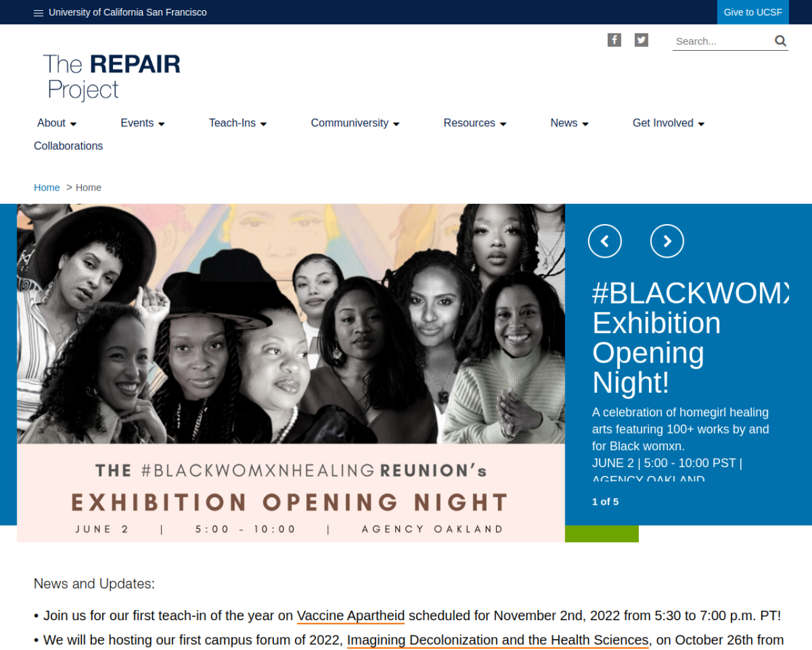Image resolution: width=812 pixels, height=650 pixels.
Task: Go to previous slide arrow
Action: [x=605, y=241]
